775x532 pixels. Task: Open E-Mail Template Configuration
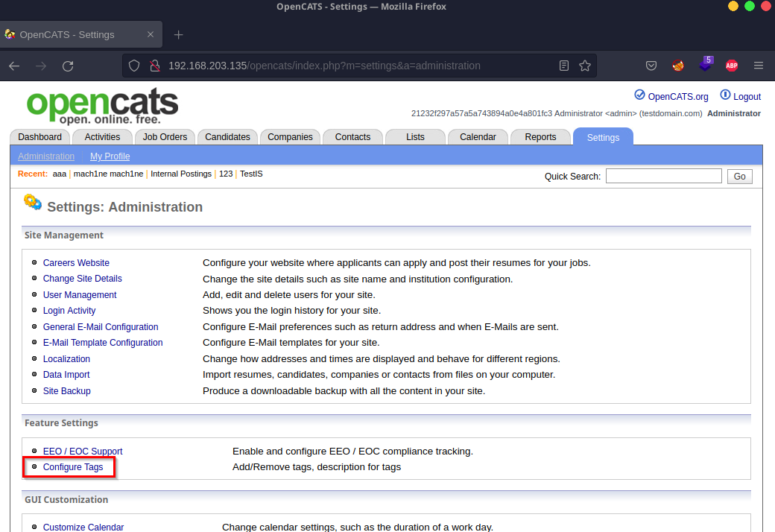(103, 343)
